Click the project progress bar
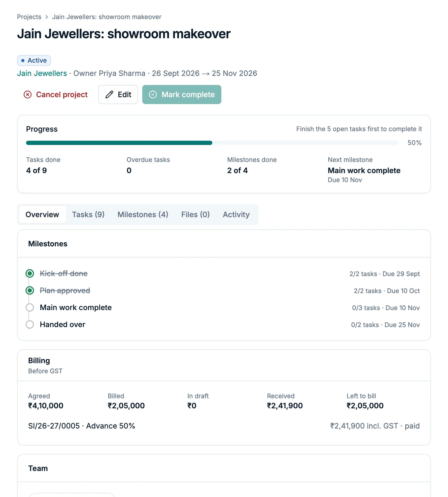 [x=212, y=143]
